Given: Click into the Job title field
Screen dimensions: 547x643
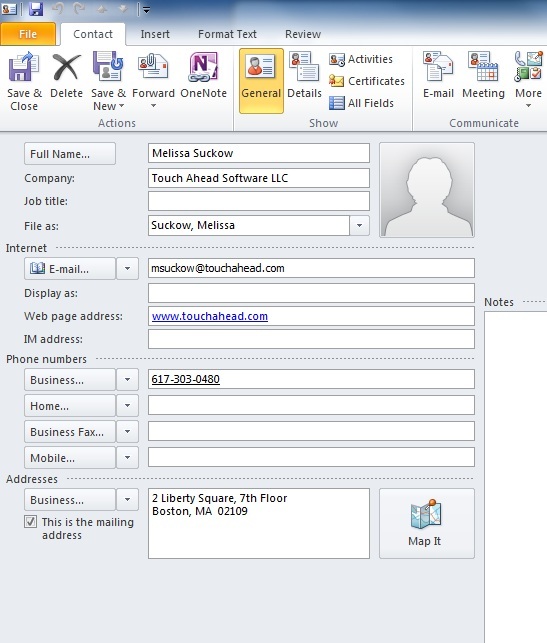Looking at the screenshot, I should point(259,201).
